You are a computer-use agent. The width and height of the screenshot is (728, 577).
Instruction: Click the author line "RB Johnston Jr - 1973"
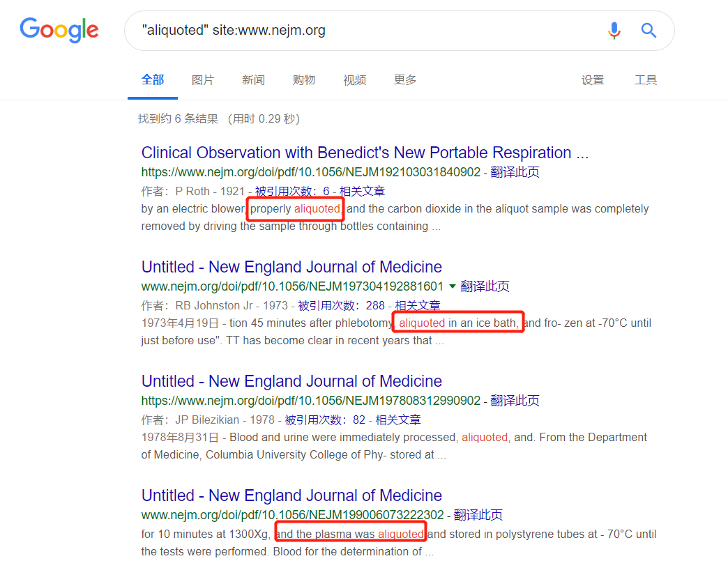tap(232, 306)
